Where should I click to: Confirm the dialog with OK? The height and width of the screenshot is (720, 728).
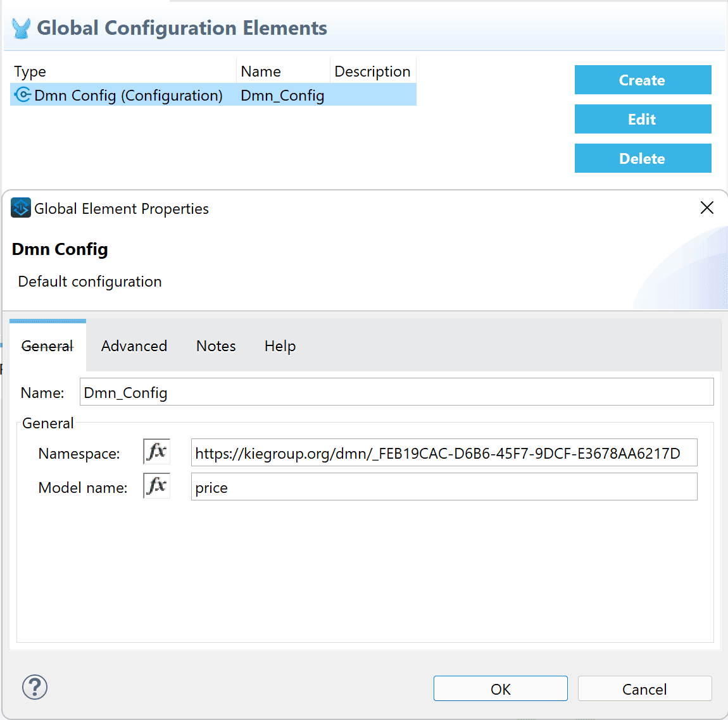[x=500, y=689]
